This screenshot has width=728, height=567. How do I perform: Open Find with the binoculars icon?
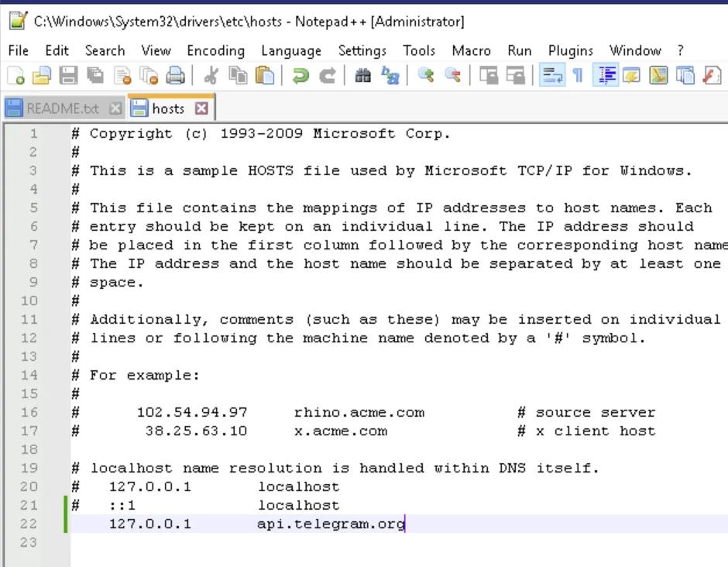point(363,75)
